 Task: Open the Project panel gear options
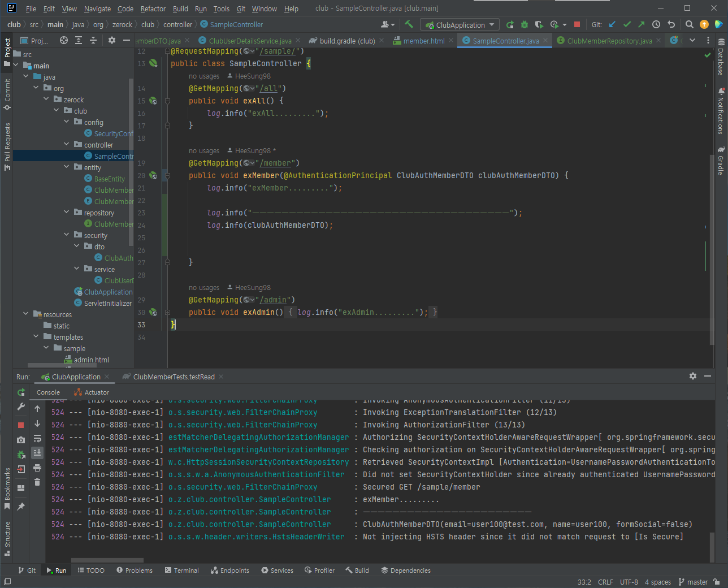point(112,40)
